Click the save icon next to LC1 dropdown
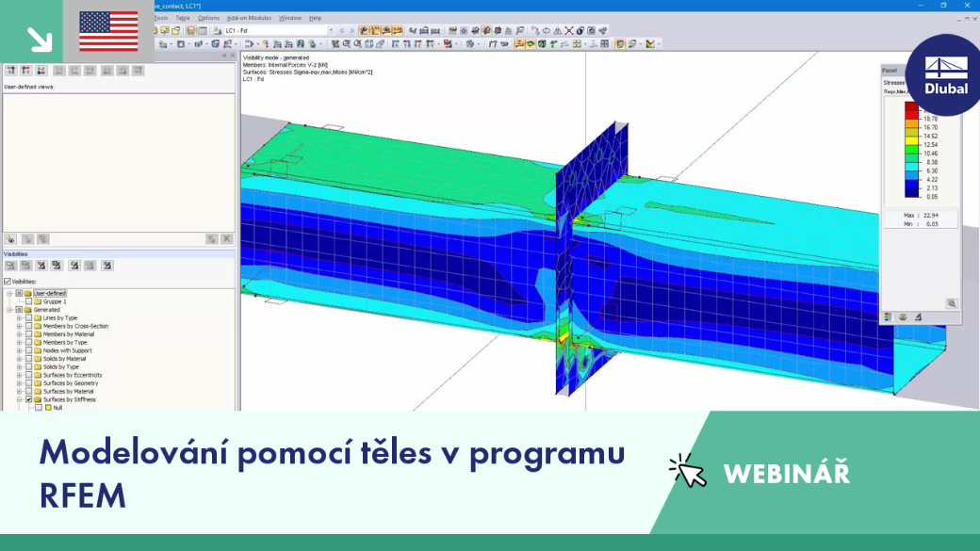This screenshot has height=551, width=980. coord(191,30)
